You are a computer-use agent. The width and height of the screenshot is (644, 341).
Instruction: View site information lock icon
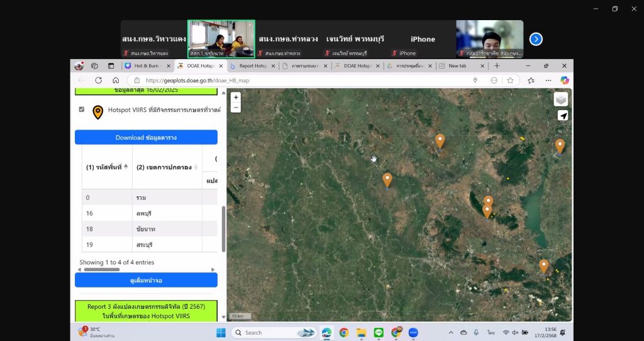pos(137,81)
